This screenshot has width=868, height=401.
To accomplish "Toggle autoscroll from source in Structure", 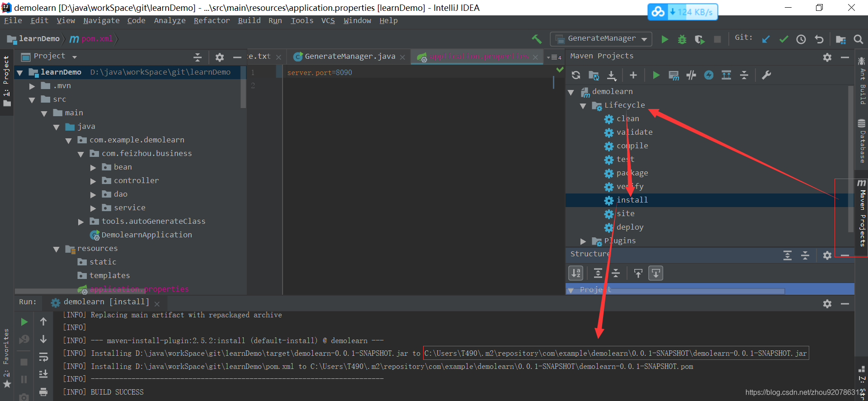I will (656, 273).
